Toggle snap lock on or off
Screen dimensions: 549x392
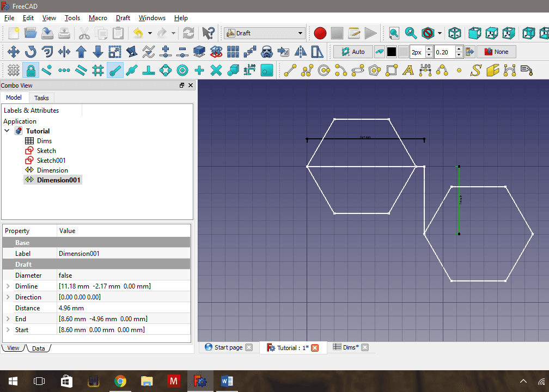coord(30,70)
